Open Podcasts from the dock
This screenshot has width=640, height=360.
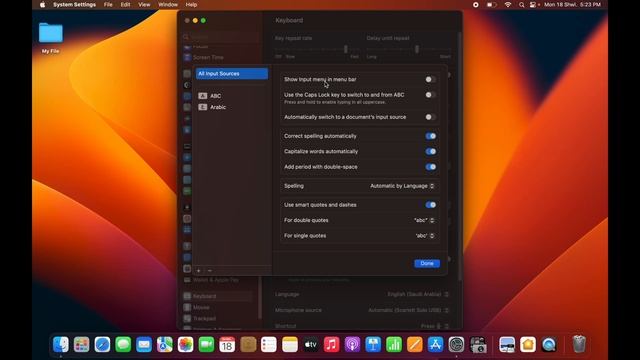click(x=352, y=344)
